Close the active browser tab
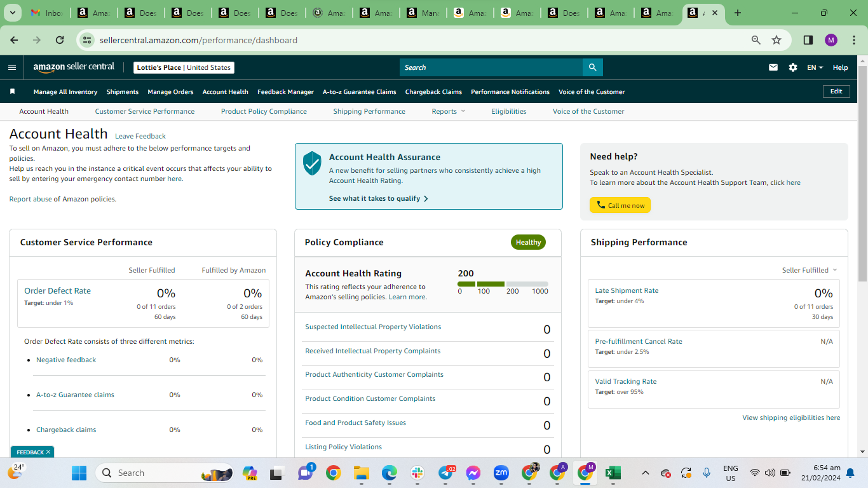Viewport: 868px width, 488px height. 715,13
